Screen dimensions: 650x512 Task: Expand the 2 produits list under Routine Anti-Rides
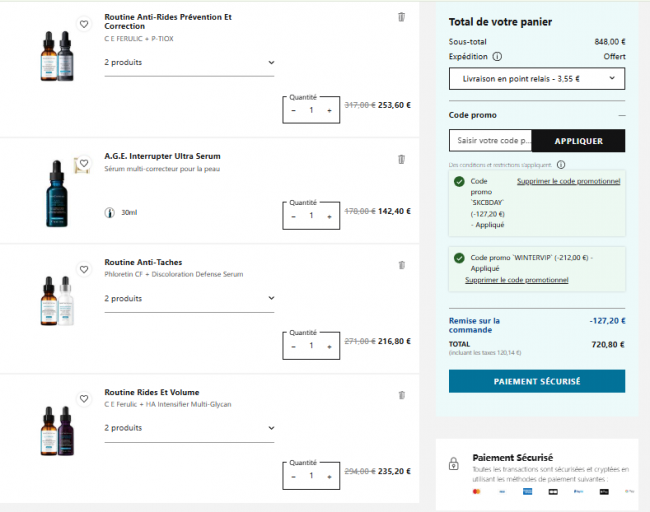(x=189, y=63)
